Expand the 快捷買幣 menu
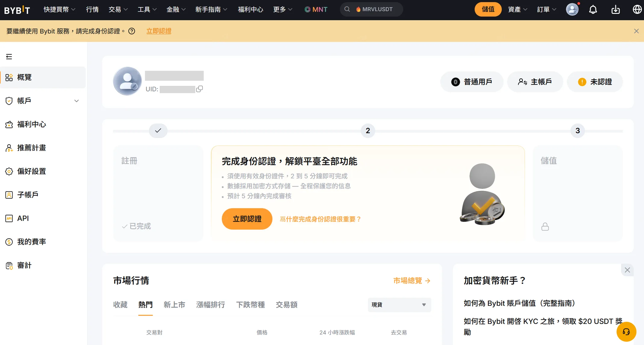Screen dimensions: 644x345 coord(59,10)
